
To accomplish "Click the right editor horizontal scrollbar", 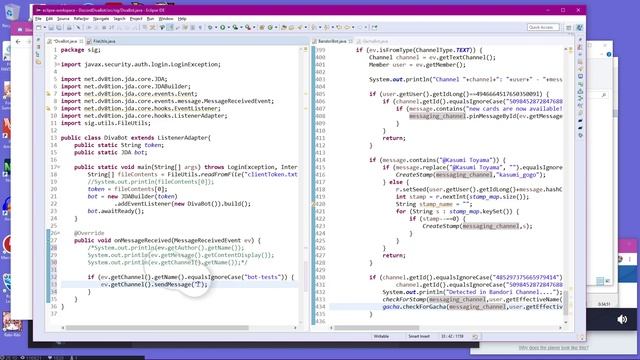I will pyautogui.click(x=376, y=328).
